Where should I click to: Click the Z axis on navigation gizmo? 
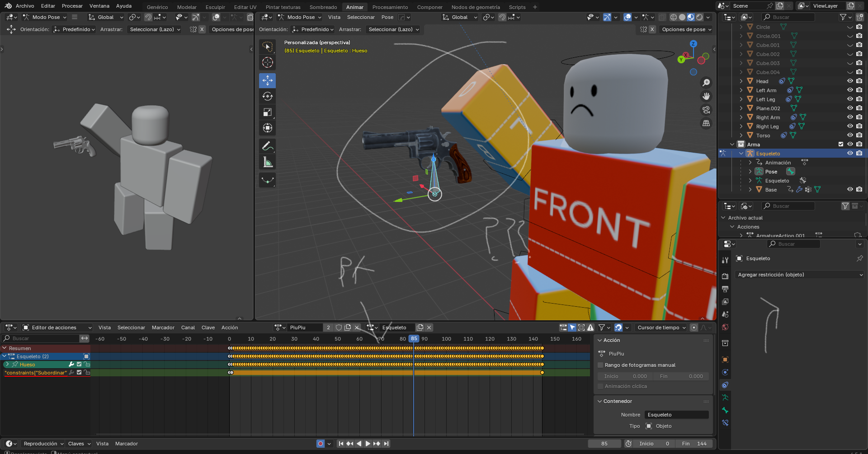click(x=693, y=44)
